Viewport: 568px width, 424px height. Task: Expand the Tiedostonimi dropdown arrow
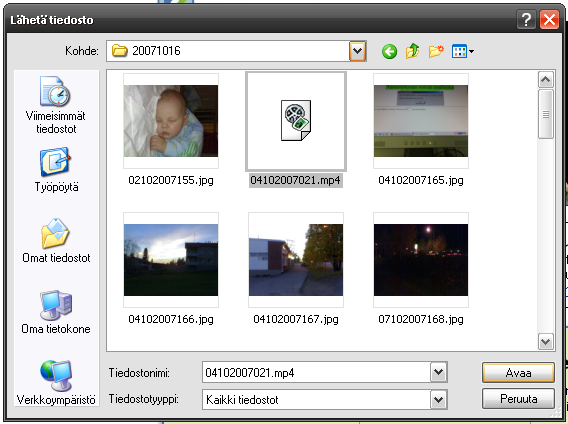point(438,372)
